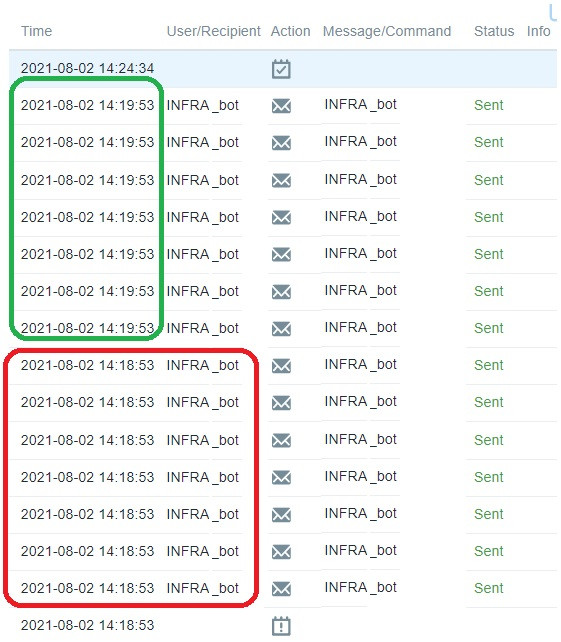Click INFRA_bot recipient in the topmost 14:19:53 row
This screenshot has width=561, height=642.
(202, 106)
